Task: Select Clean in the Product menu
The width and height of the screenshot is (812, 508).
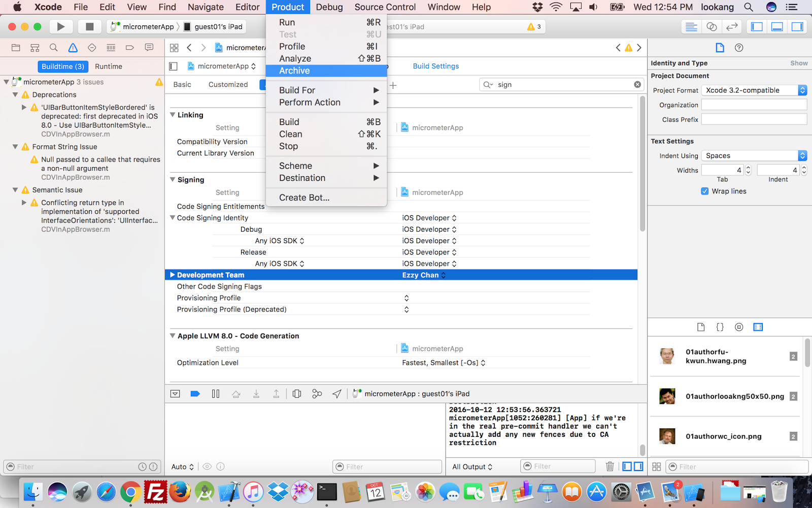Action: coord(326,134)
